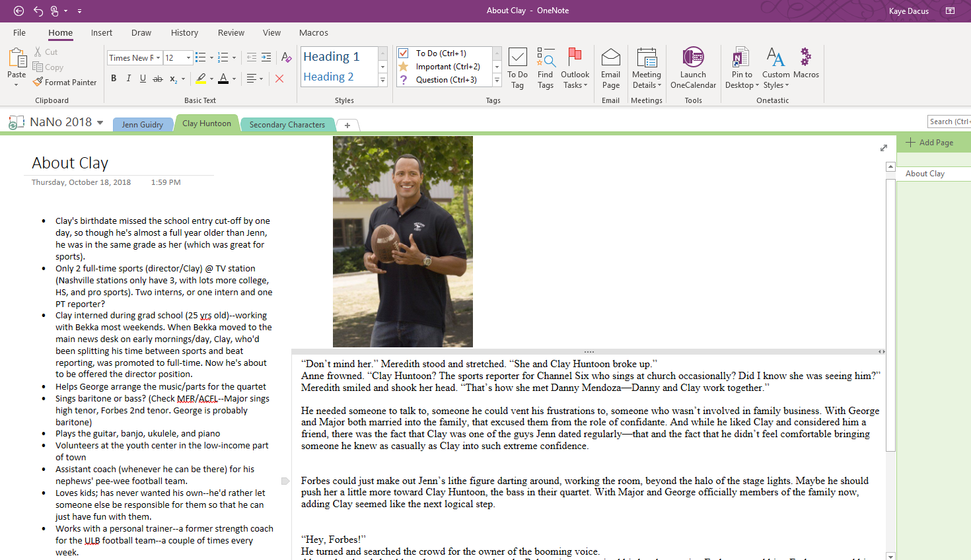Click the red X delete icon
Viewport: 971px width, 560px height.
coord(279,79)
